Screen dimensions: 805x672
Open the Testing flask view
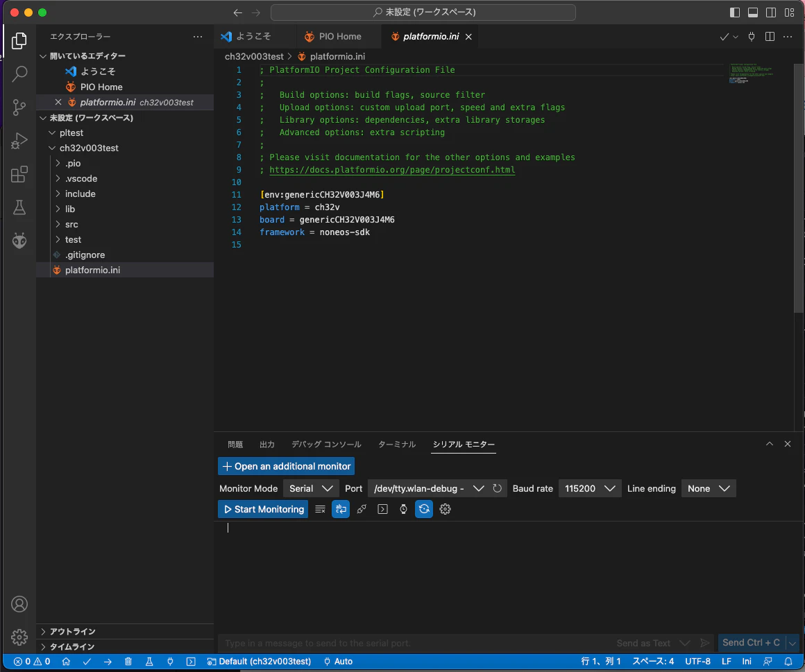19,208
